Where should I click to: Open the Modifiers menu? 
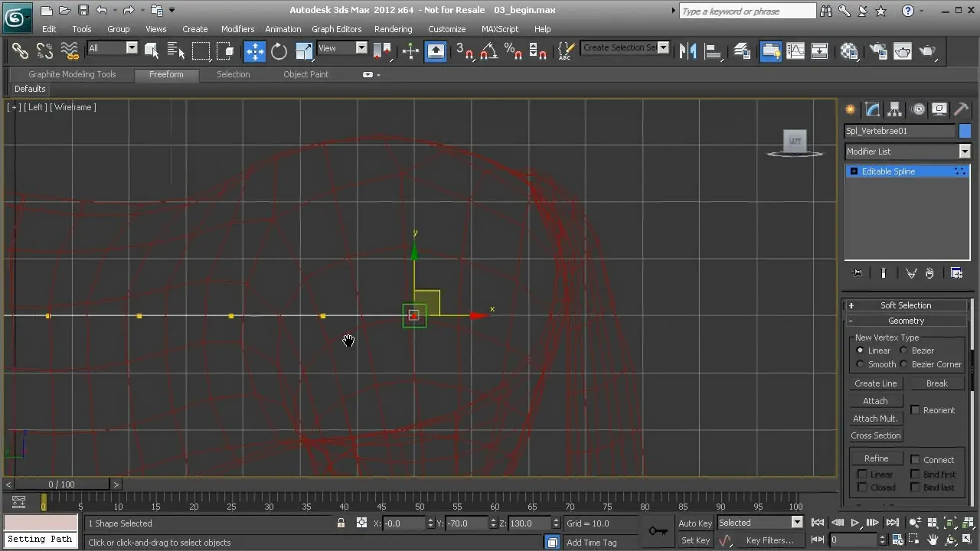pyautogui.click(x=237, y=29)
